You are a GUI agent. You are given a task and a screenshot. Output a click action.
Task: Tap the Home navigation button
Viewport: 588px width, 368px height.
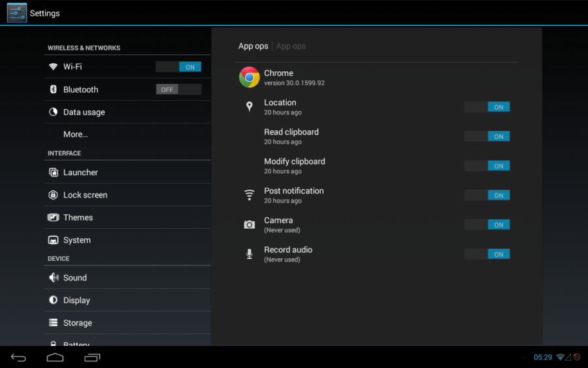(55, 358)
